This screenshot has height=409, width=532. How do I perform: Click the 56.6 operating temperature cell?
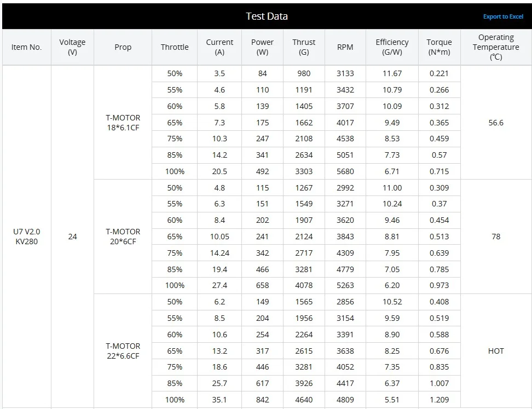coord(496,123)
